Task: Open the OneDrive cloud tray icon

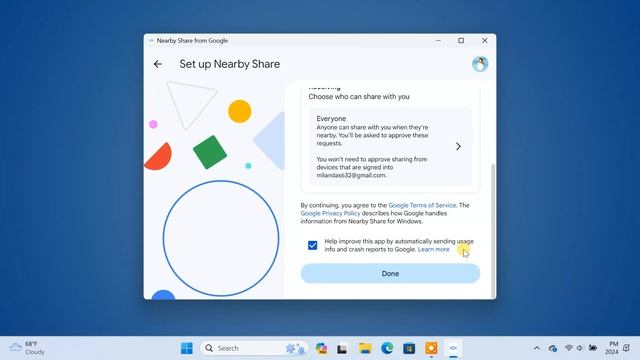Action: [x=553, y=348]
